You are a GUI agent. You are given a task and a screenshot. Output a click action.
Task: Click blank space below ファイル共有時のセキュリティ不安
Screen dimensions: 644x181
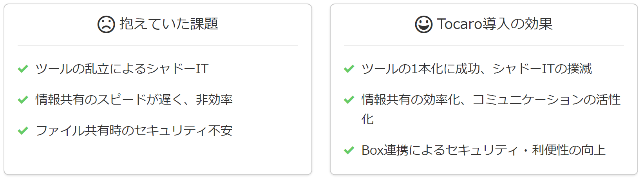158,157
